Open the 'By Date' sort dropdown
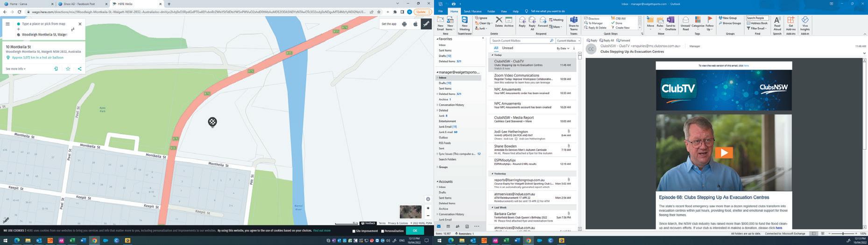 click(563, 48)
